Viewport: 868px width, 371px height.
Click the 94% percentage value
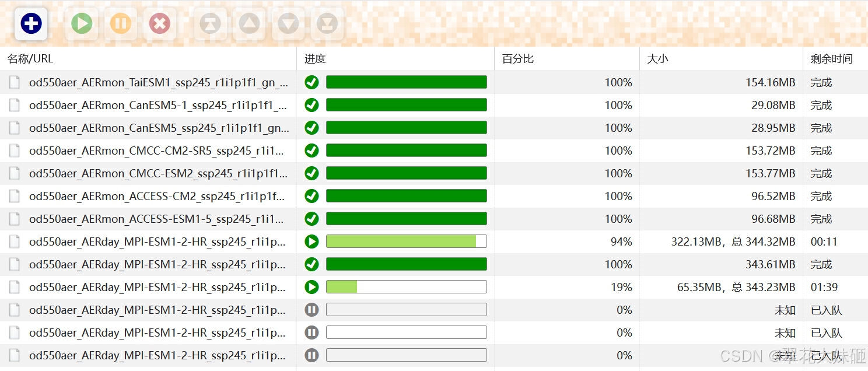point(621,242)
